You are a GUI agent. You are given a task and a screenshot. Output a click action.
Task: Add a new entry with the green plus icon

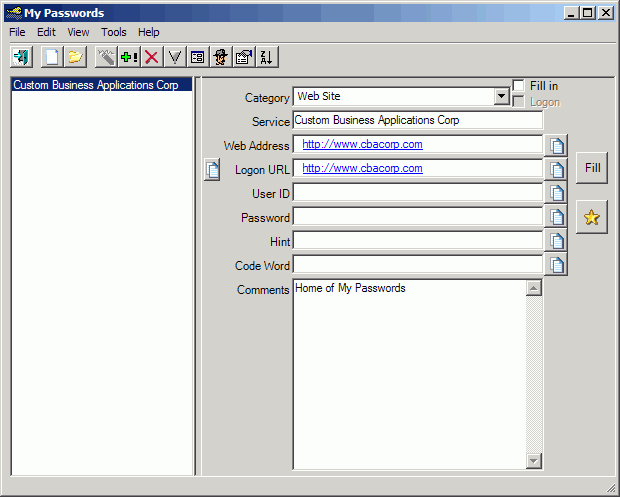pyautogui.click(x=129, y=57)
